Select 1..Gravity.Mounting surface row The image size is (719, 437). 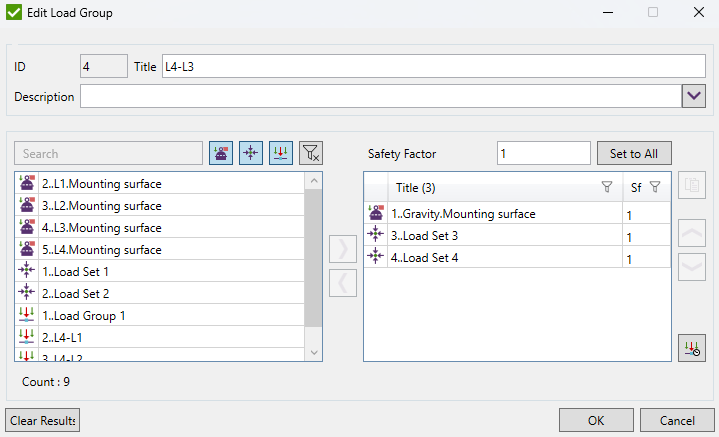463,214
